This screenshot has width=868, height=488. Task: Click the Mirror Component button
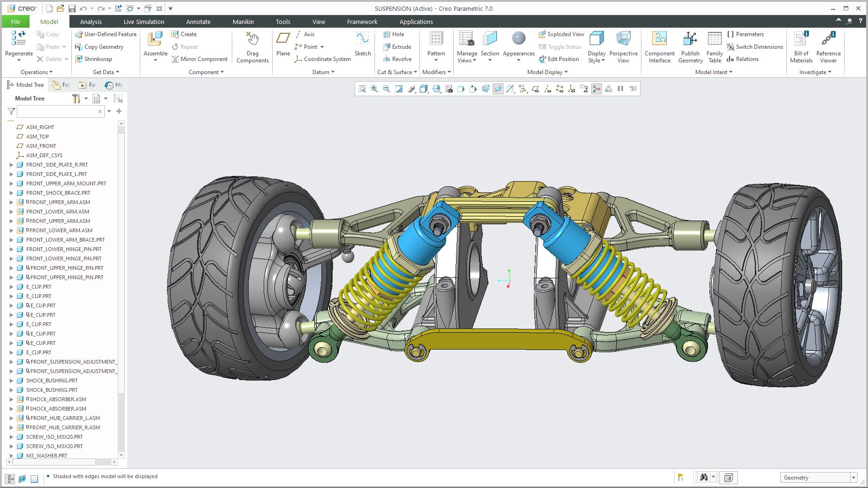pyautogui.click(x=199, y=59)
